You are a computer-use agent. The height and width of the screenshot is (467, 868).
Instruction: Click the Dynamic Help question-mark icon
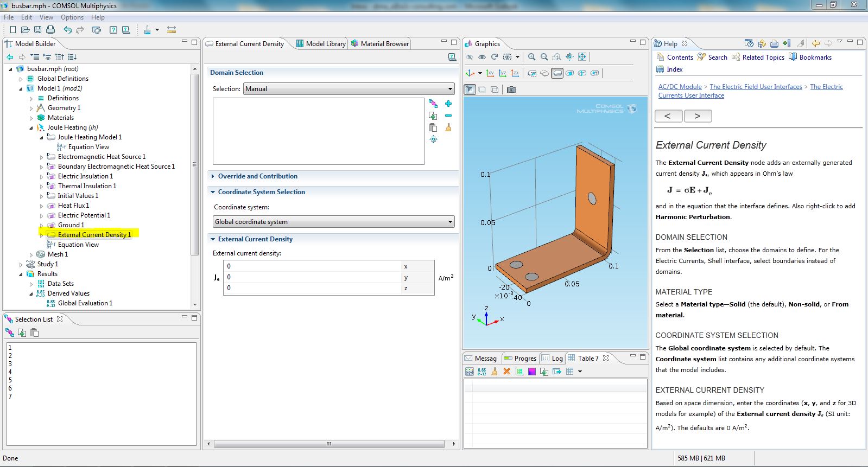pyautogui.click(x=113, y=30)
